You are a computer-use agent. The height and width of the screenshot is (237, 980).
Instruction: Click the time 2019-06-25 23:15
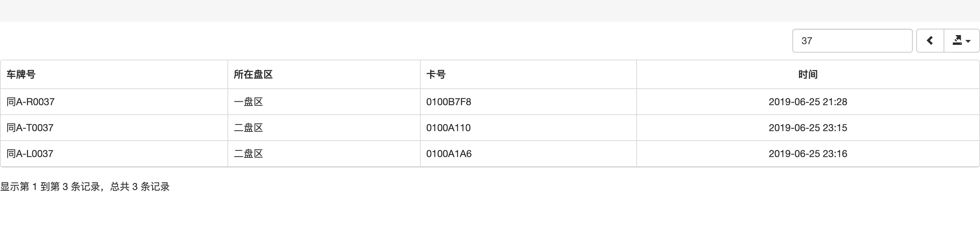(x=808, y=128)
